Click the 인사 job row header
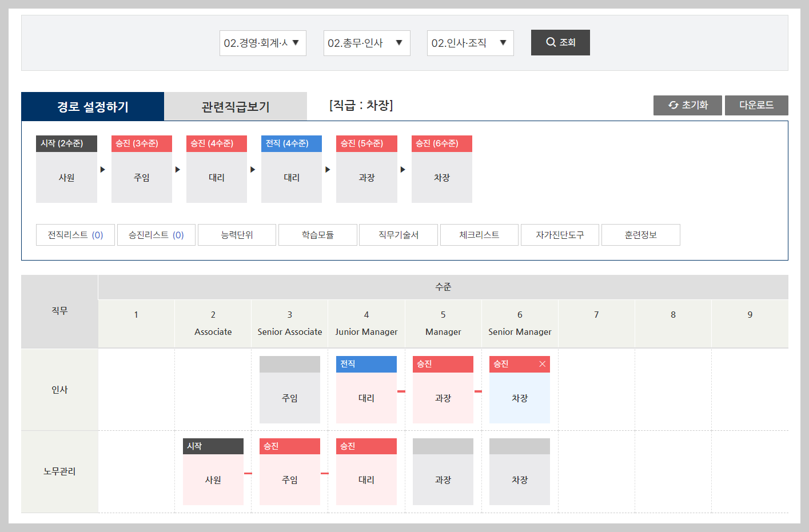The image size is (809, 532). click(59, 390)
